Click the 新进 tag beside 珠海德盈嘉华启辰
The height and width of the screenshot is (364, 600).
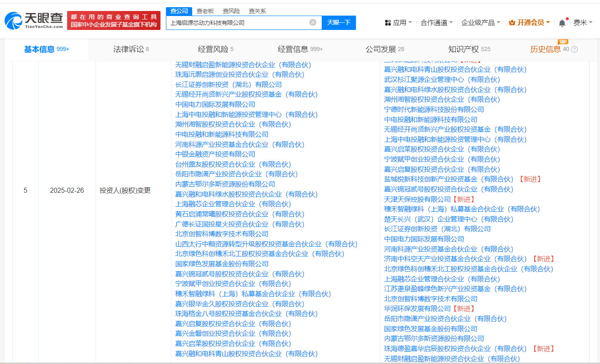(543, 349)
